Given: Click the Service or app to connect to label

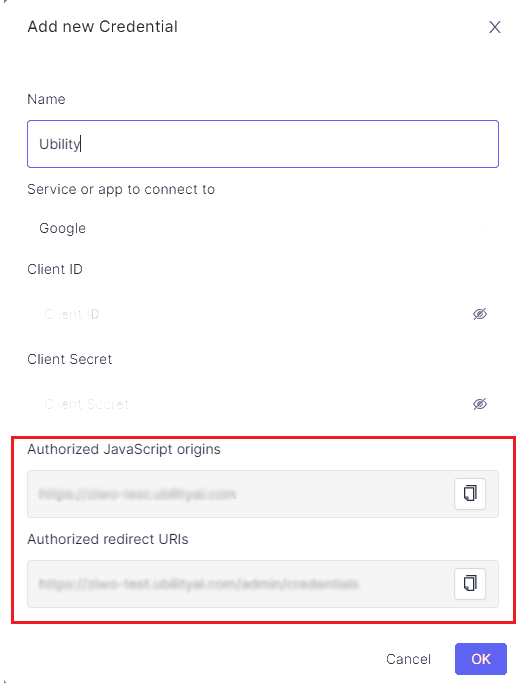Looking at the screenshot, I should [121, 189].
